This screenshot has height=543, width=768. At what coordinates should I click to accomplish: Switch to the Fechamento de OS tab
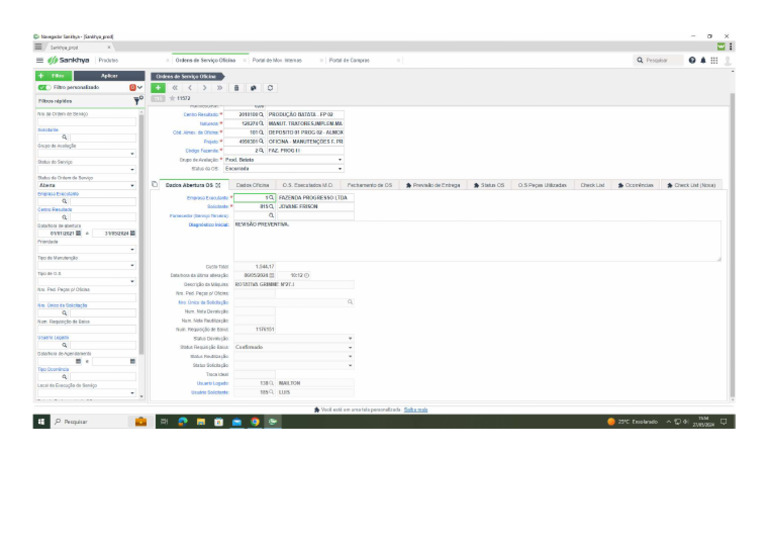tap(369, 185)
